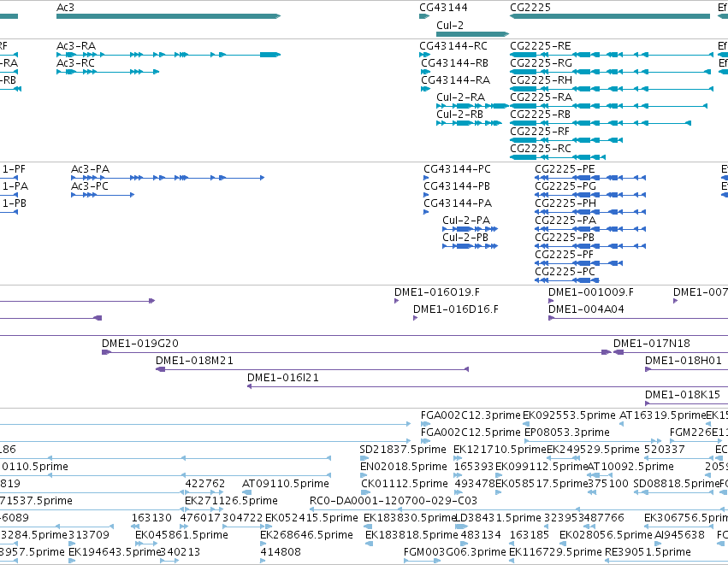Click EST SD21837.5prime
This screenshot has height=565, width=728.
(x=364, y=458)
